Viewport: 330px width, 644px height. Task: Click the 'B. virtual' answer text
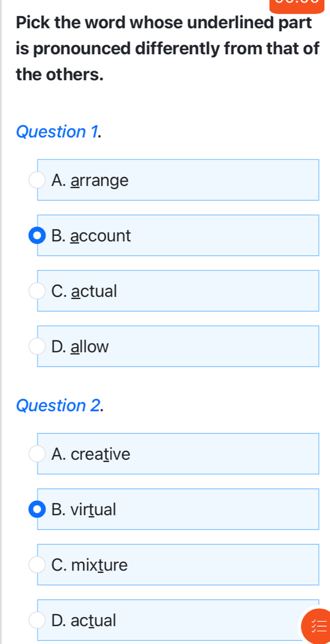click(84, 509)
